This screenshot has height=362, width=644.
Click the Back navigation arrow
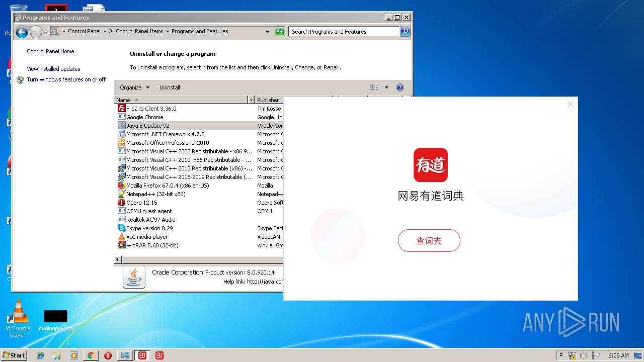22,32
